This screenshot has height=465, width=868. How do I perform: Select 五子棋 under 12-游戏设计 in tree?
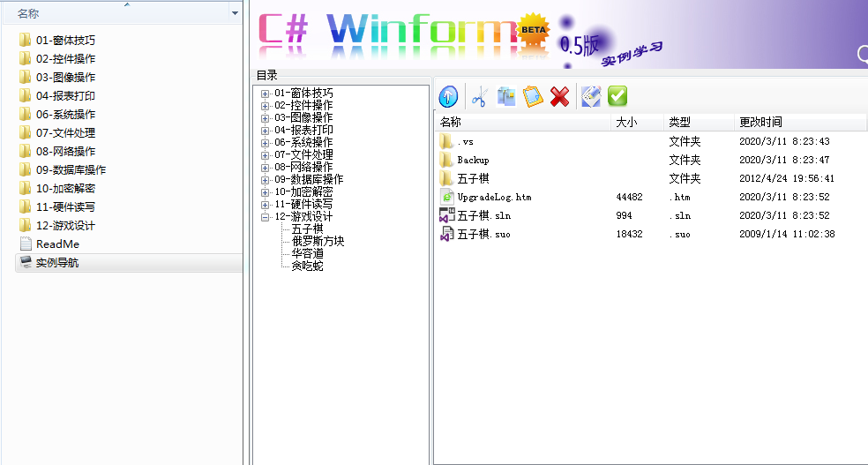tap(307, 229)
